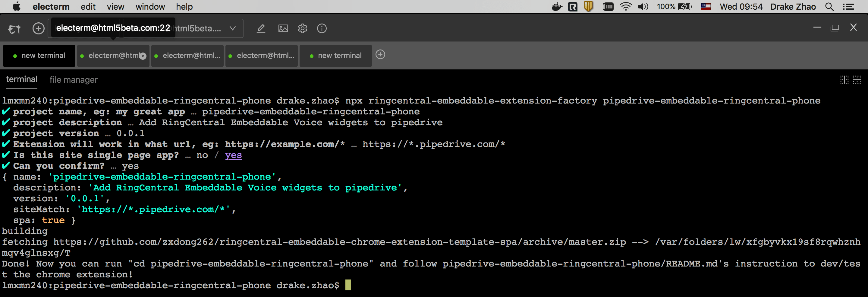Open the edit menu

tap(88, 7)
